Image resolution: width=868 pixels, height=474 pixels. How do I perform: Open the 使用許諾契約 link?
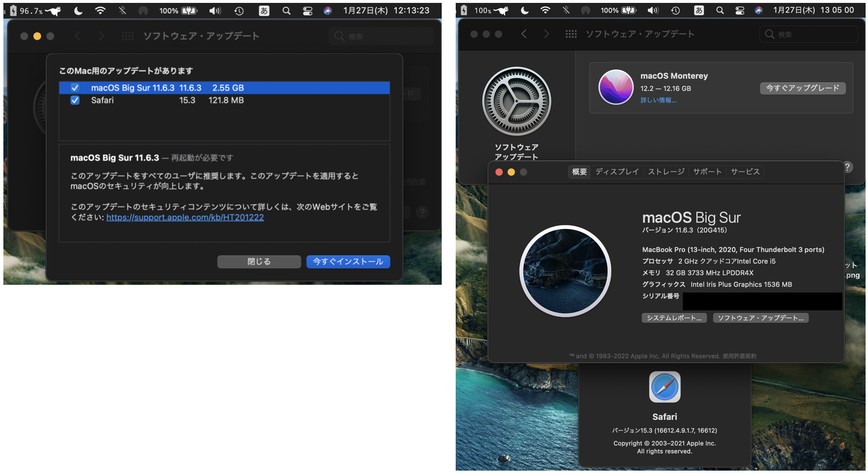coord(739,356)
